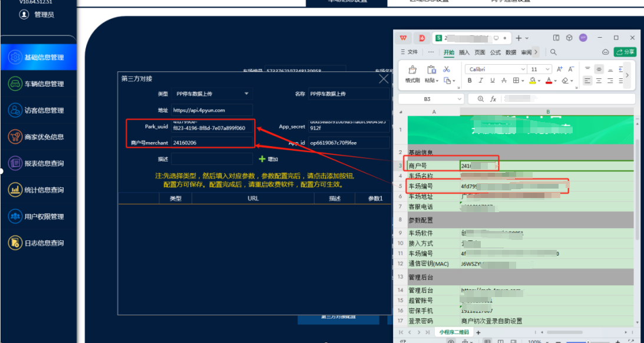Toggle left text alignment

click(588, 81)
